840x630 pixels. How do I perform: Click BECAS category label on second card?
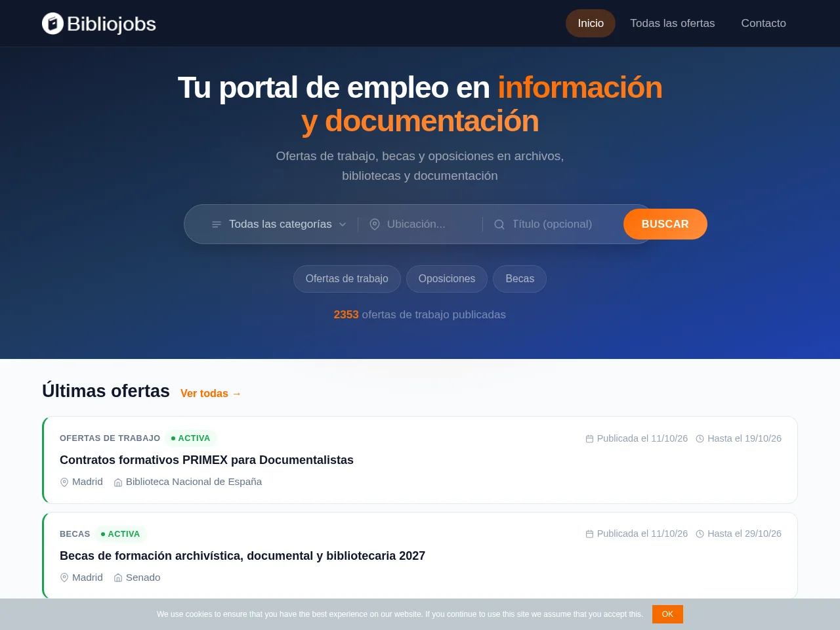pos(75,534)
